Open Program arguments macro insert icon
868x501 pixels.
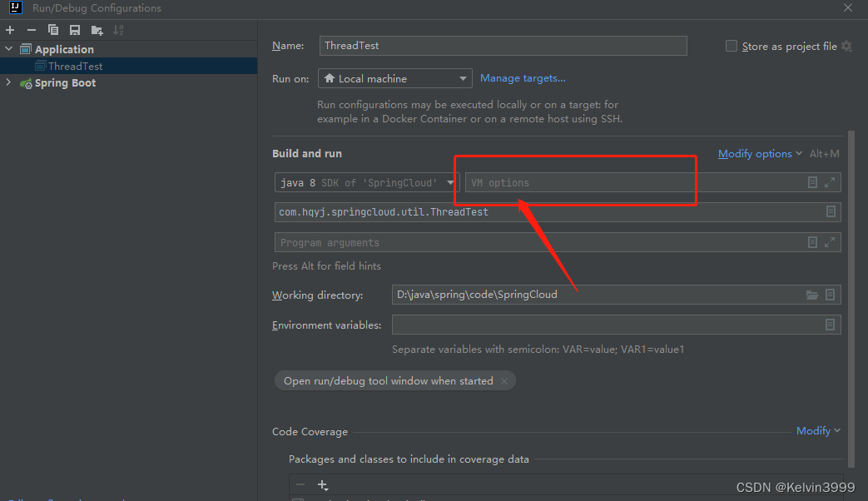[x=812, y=242]
